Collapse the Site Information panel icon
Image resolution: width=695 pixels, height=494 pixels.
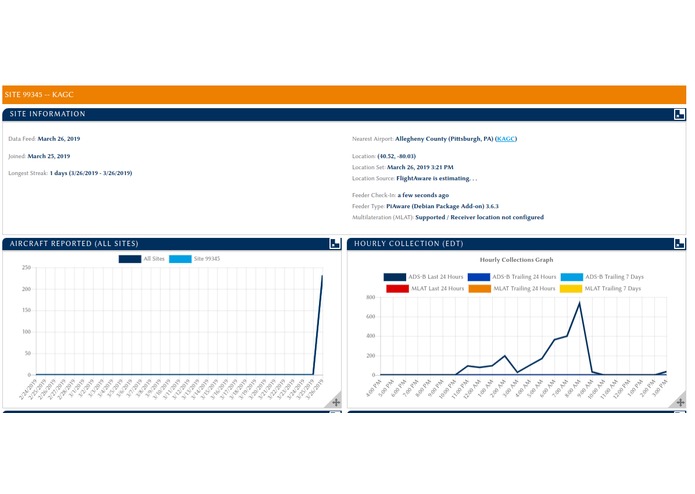tap(679, 114)
